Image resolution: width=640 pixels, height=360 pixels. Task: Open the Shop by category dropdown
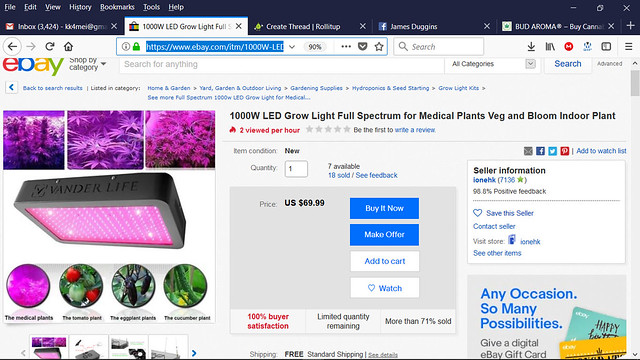(x=87, y=64)
